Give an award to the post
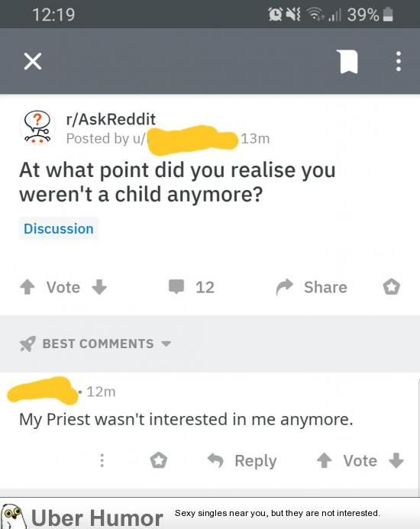The height and width of the screenshot is (529, 420). [392, 287]
